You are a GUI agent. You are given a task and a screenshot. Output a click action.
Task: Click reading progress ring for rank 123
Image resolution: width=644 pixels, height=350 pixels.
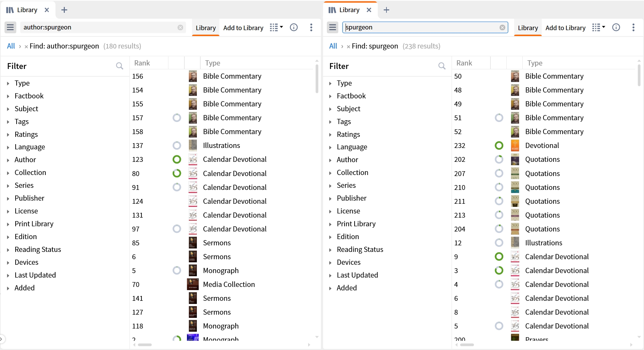(x=177, y=159)
